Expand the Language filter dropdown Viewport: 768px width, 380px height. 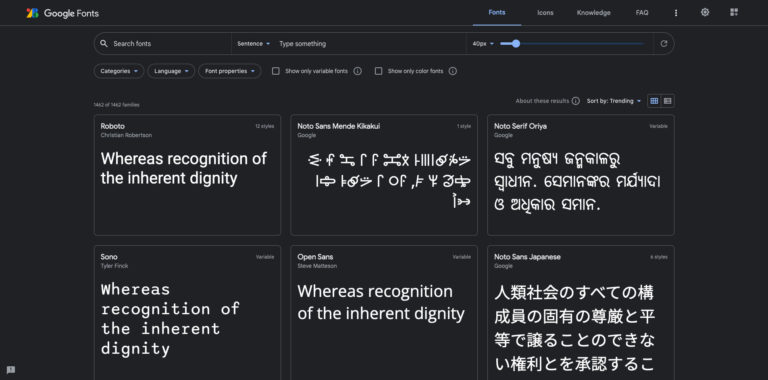171,71
